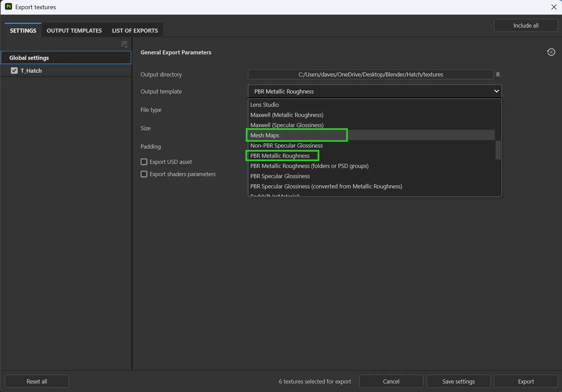Click the R button beside output directory
The image size is (562, 392).
pos(498,74)
